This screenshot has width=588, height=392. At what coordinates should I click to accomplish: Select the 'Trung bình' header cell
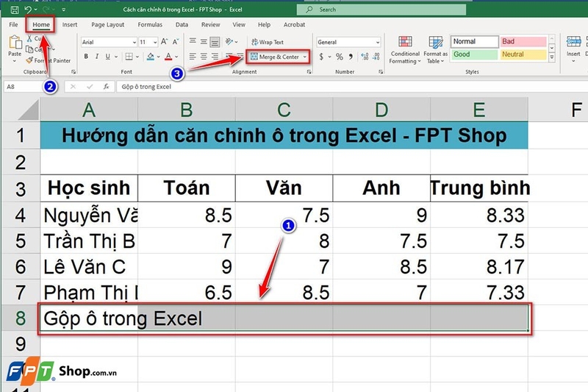click(479, 188)
